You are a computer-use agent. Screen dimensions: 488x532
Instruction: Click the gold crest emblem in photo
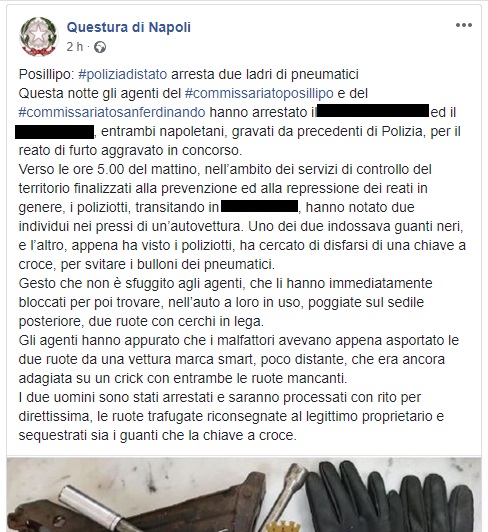coord(284,527)
